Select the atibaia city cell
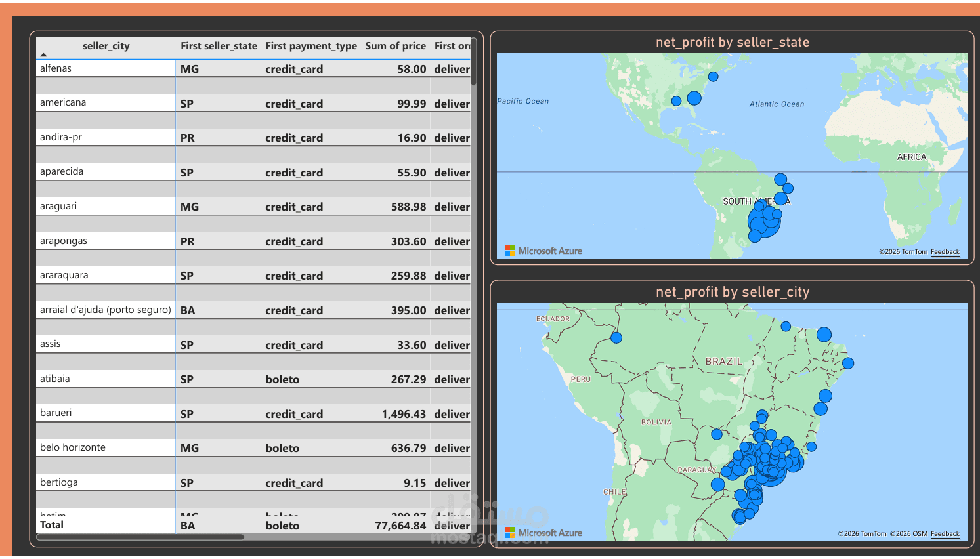Image resolution: width=980 pixels, height=559 pixels. coord(106,379)
